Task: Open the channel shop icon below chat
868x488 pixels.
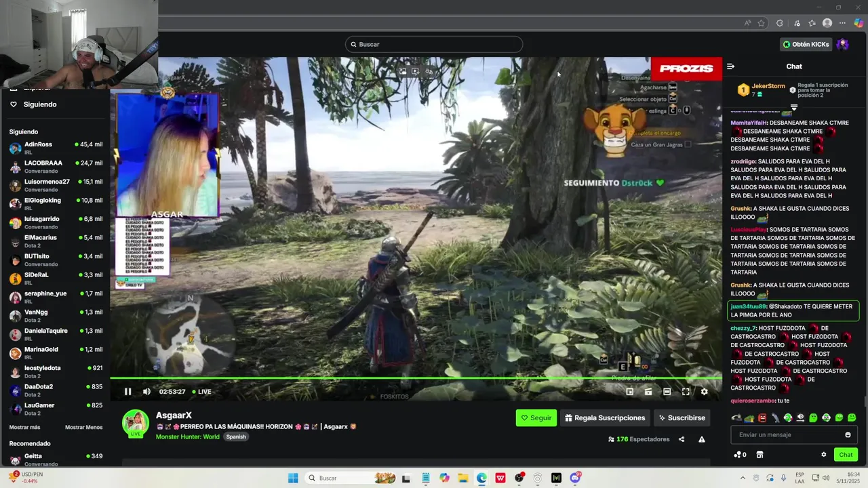Action: pyautogui.click(x=759, y=455)
